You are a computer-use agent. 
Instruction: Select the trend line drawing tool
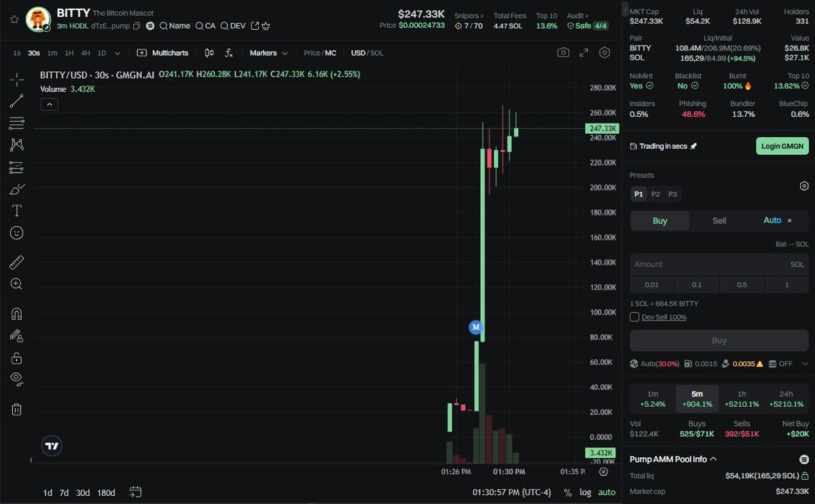tap(17, 101)
